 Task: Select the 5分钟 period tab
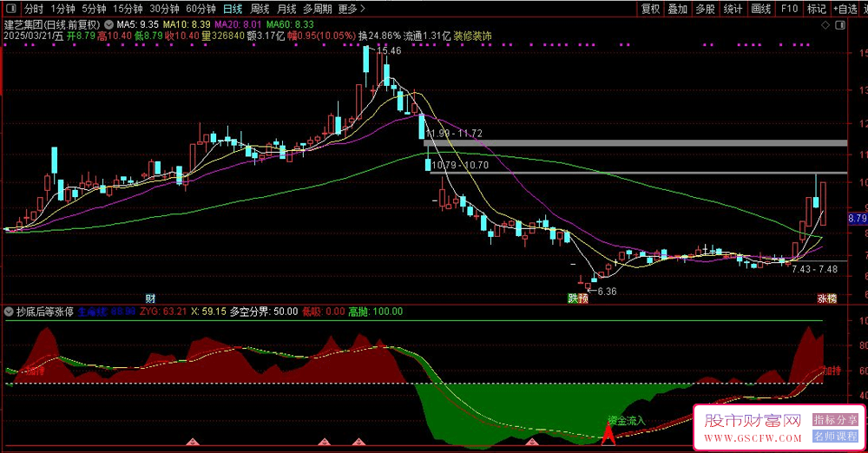click(x=94, y=9)
